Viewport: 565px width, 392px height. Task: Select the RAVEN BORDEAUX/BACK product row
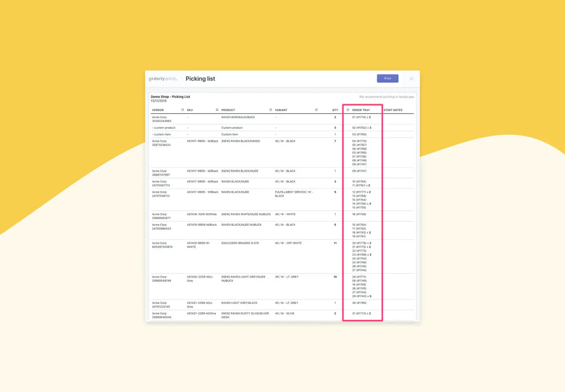(x=238, y=117)
